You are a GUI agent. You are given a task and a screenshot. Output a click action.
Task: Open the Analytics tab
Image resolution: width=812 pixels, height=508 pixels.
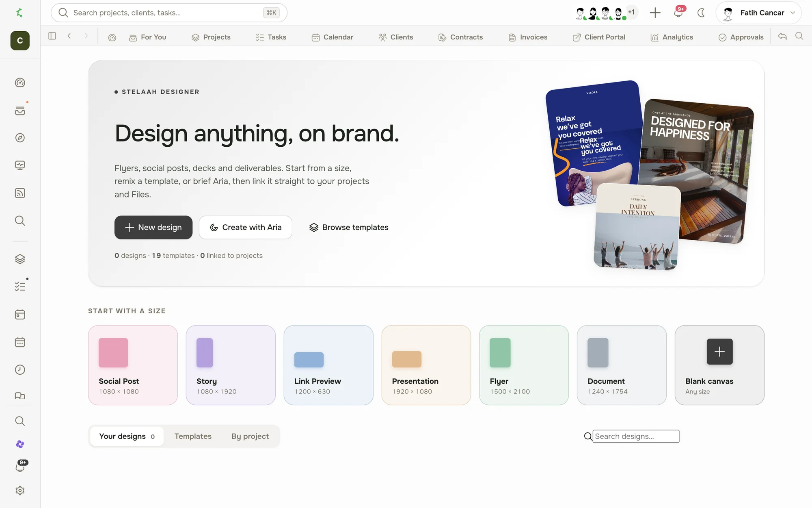672,37
